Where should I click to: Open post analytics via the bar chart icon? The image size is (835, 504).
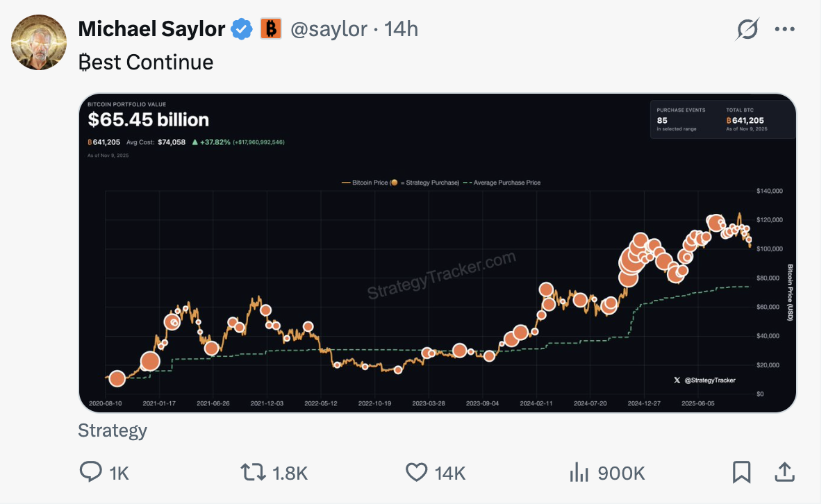[579, 472]
